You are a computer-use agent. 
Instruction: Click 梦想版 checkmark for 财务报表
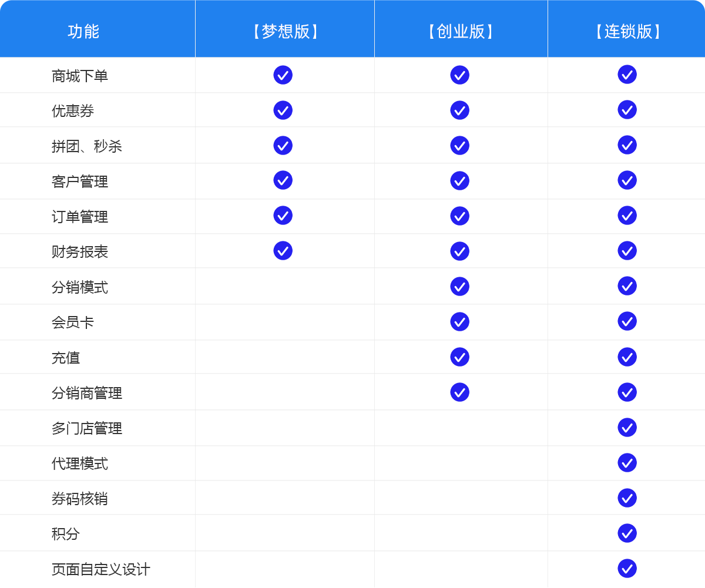(x=283, y=251)
